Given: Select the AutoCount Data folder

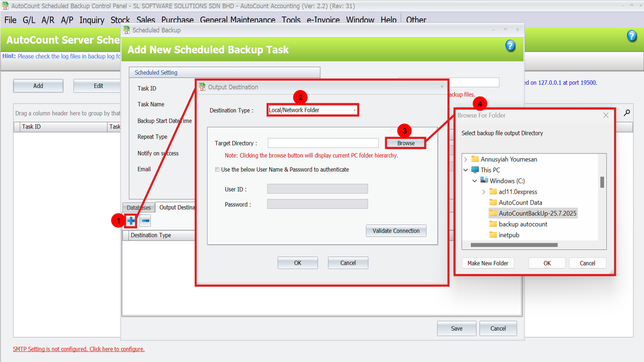Looking at the screenshot, I should pyautogui.click(x=520, y=202).
